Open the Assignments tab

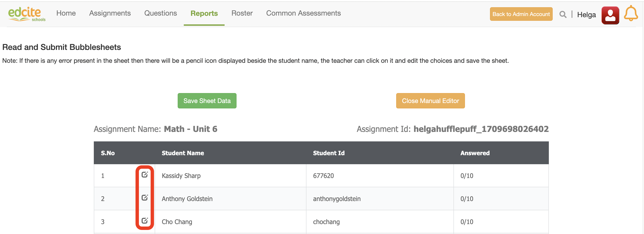110,13
